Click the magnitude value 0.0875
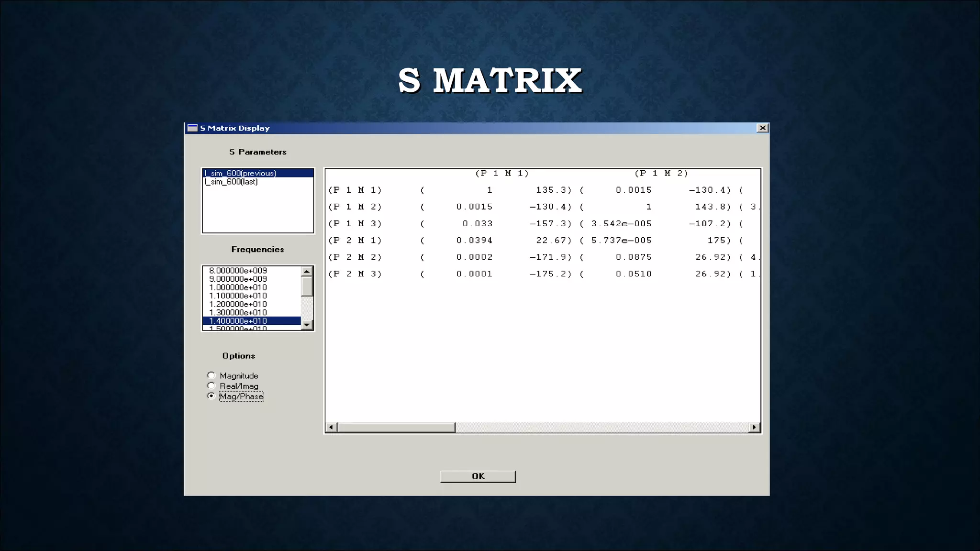 [634, 257]
